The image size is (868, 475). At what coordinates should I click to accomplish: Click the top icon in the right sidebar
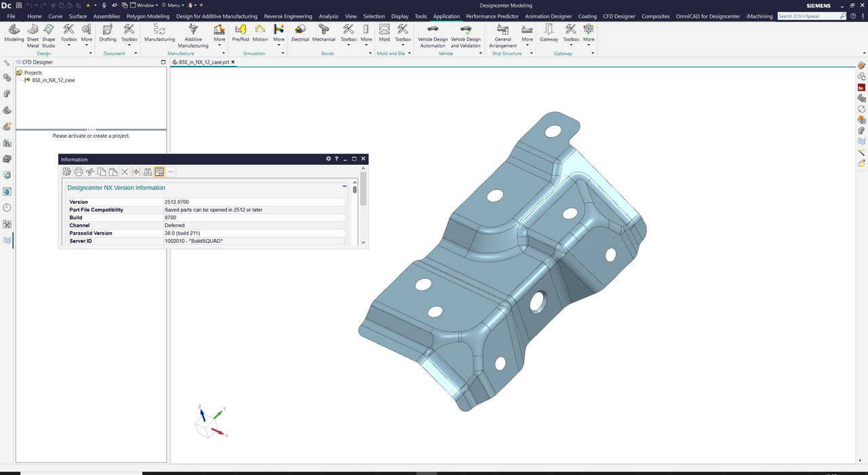[x=861, y=66]
